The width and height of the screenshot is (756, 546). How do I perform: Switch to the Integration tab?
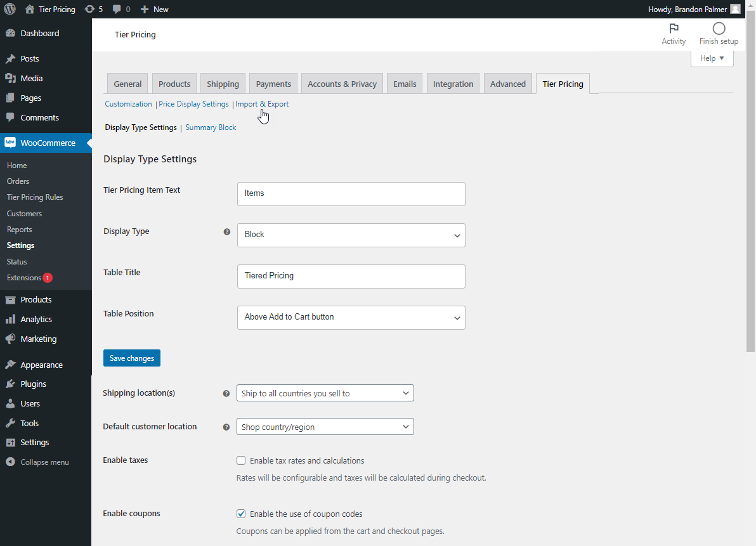click(x=453, y=84)
